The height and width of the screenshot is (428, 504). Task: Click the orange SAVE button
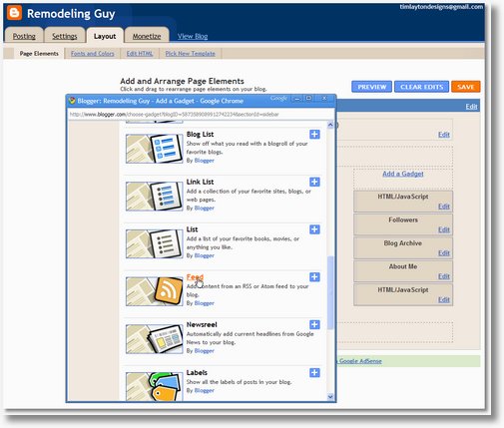click(466, 87)
